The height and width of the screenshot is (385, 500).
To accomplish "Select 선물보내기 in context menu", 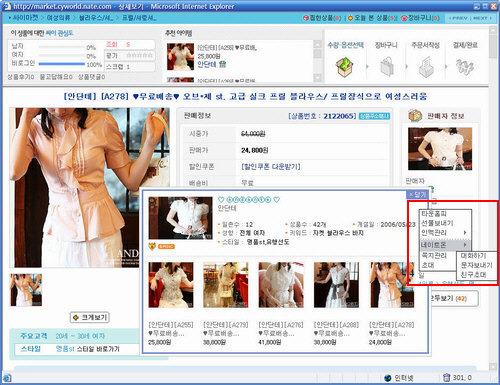I will [x=437, y=223].
